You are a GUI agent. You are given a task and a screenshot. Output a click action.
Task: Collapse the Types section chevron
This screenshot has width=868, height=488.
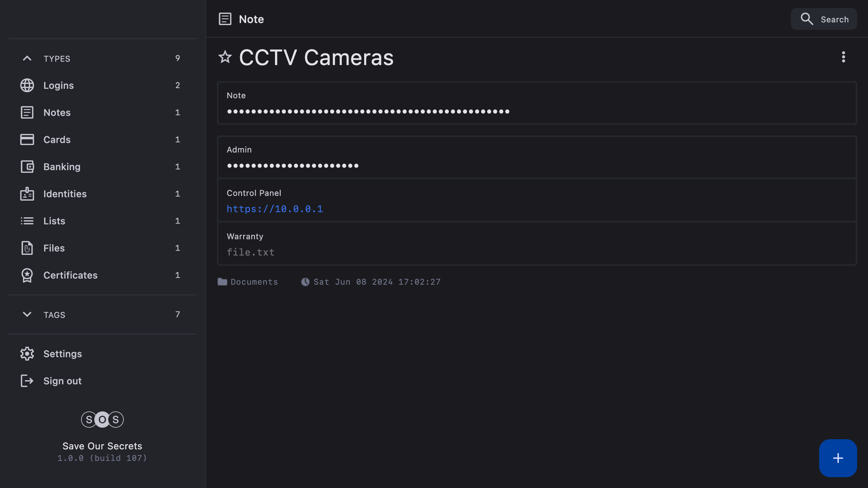(27, 58)
